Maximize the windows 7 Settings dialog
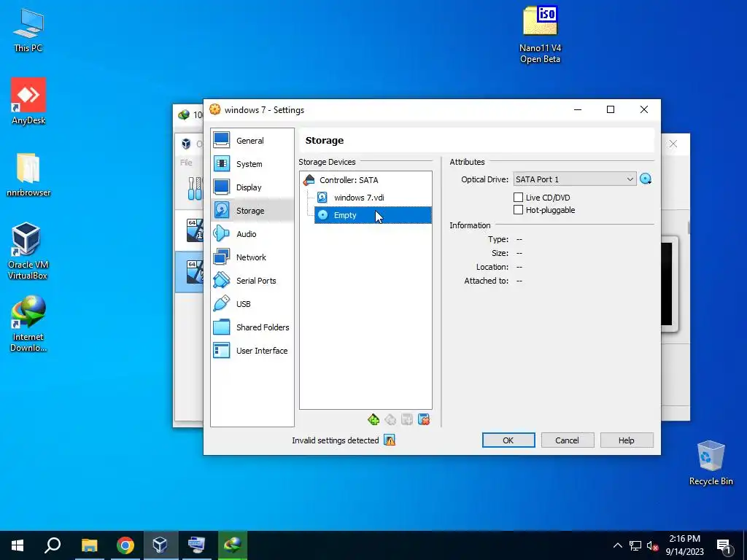Viewport: 747px width, 560px height. pyautogui.click(x=611, y=110)
